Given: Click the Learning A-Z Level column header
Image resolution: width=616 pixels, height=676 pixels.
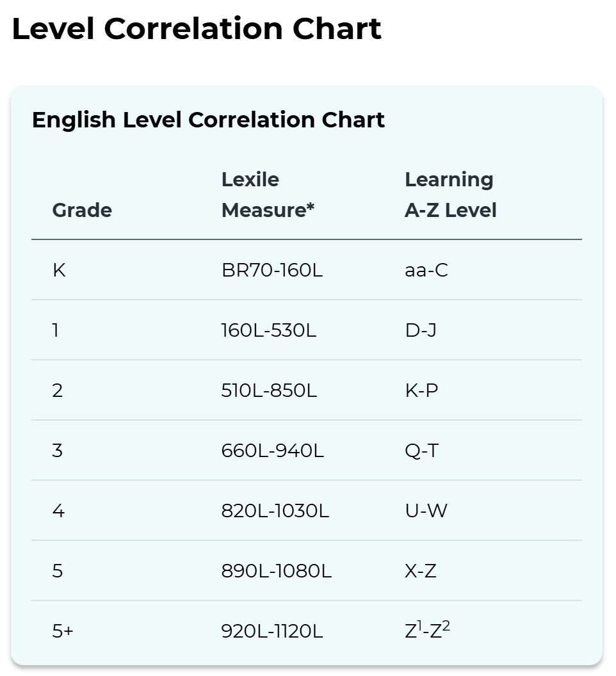Looking at the screenshot, I should pyautogui.click(x=451, y=195).
